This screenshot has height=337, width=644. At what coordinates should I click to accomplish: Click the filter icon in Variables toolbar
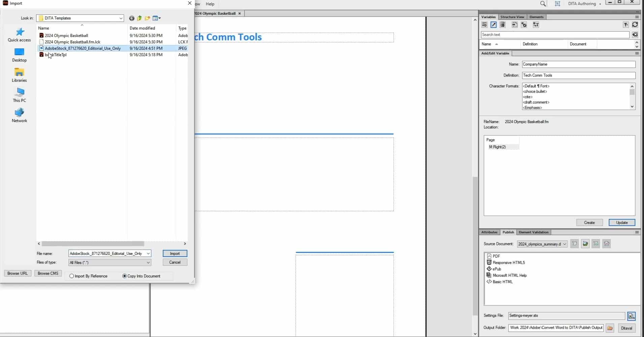(626, 25)
